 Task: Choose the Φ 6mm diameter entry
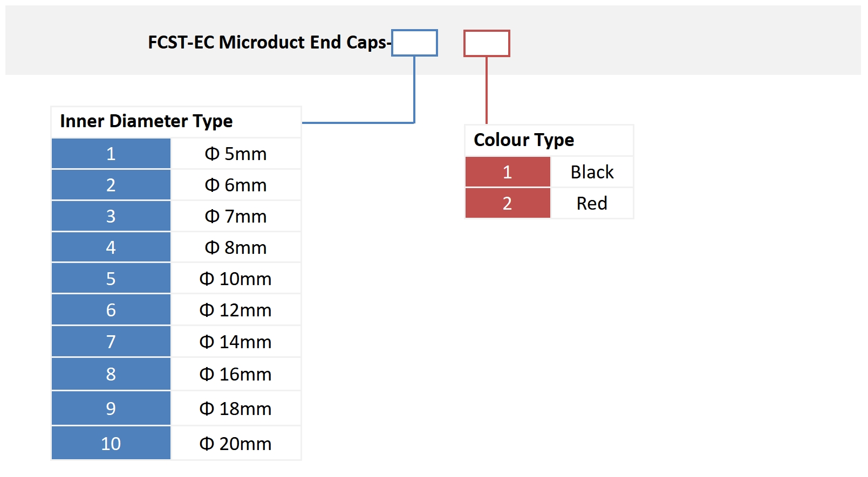[236, 185]
